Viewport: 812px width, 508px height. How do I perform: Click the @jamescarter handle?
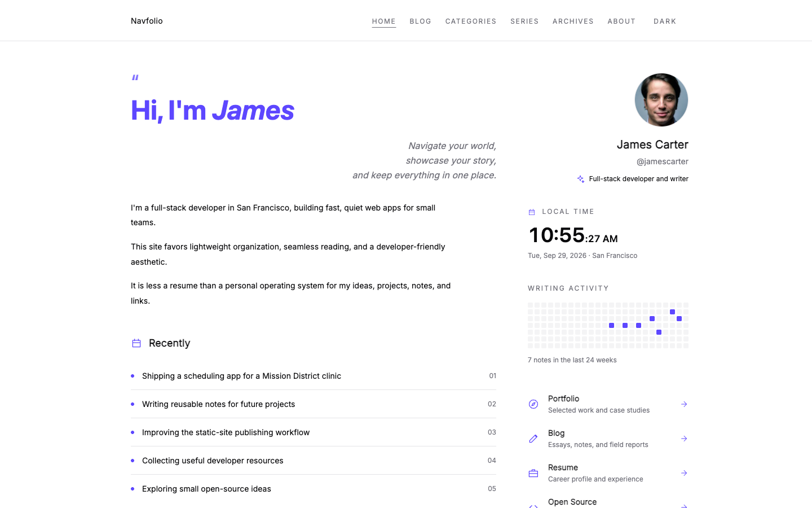[663, 161]
